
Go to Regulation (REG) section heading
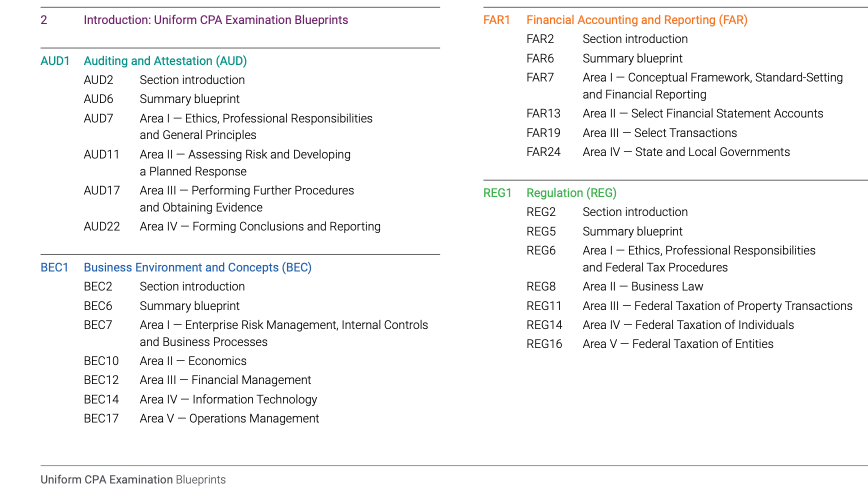571,193
